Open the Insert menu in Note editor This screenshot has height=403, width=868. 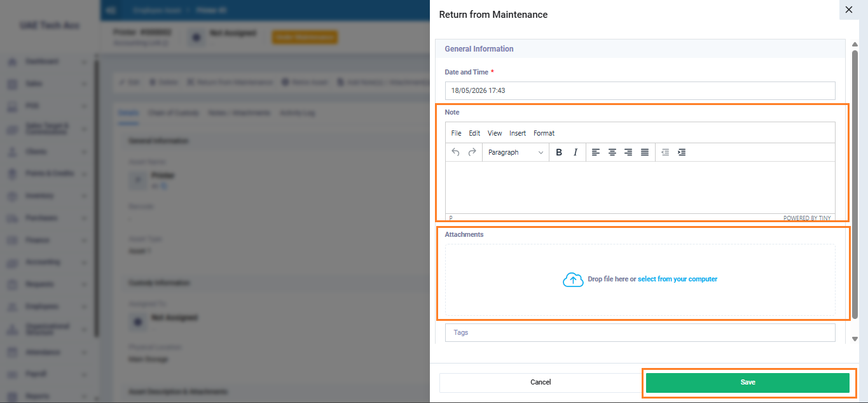[x=518, y=133]
